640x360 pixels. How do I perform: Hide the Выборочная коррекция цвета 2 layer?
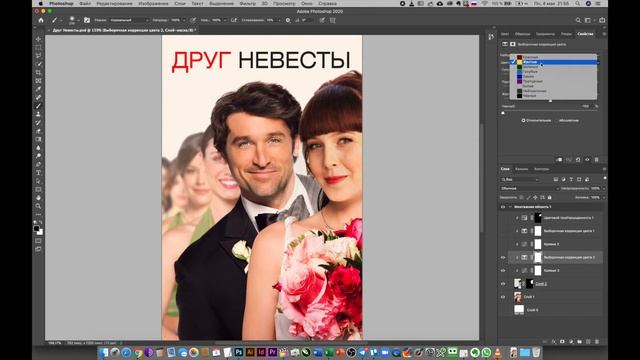click(x=503, y=258)
